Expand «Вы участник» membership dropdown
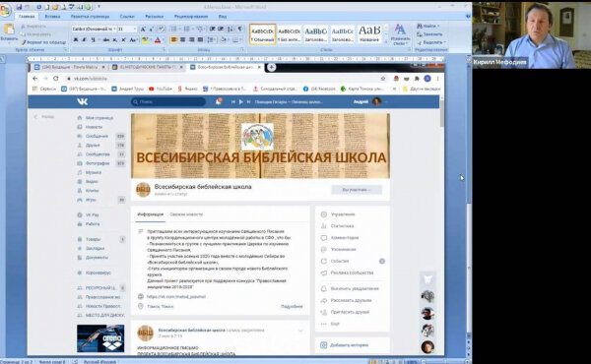Image resolution: width=591 pixels, height=364 pixels. coord(357,190)
